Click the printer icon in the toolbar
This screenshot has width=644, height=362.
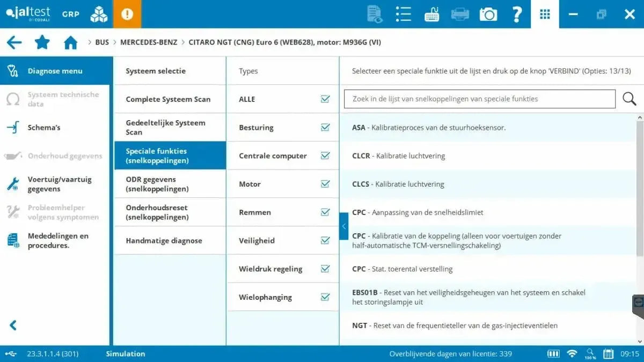tap(459, 14)
